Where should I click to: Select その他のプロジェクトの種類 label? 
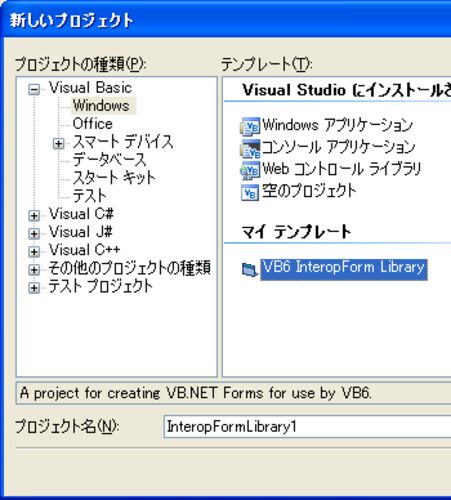pos(130,268)
